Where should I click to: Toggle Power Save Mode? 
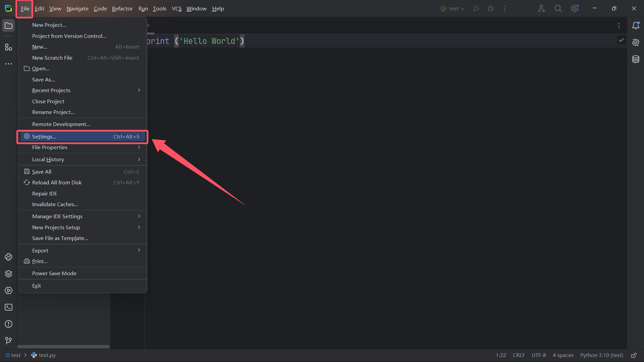point(54,274)
